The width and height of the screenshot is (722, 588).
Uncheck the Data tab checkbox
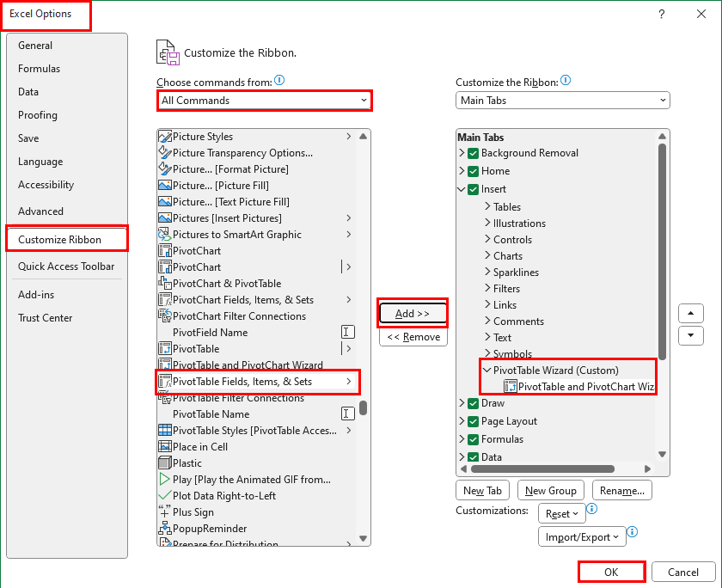click(473, 456)
